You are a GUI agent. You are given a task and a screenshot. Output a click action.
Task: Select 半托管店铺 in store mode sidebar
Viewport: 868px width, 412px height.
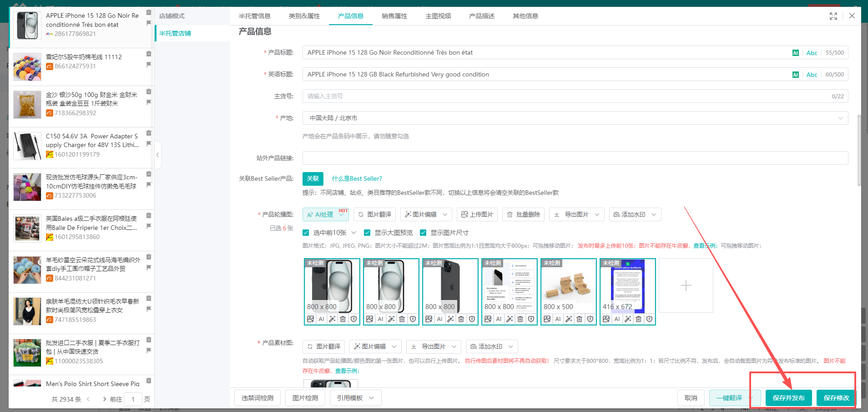pyautogui.click(x=192, y=33)
